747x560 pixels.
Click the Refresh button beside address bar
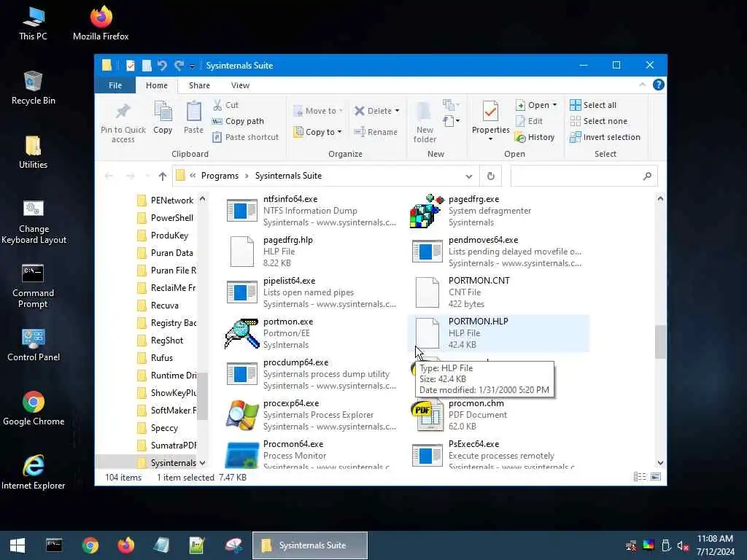tap(491, 176)
